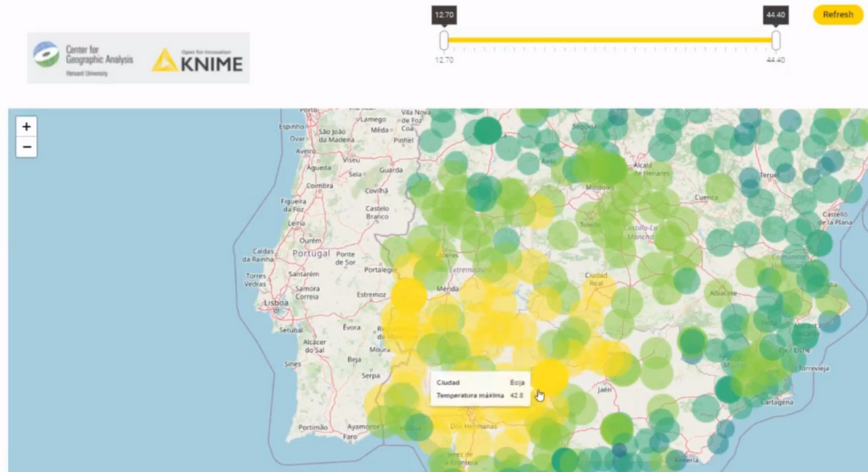This screenshot has width=868, height=472.
Task: Click the 'Lisboa' label on the map
Action: (276, 303)
